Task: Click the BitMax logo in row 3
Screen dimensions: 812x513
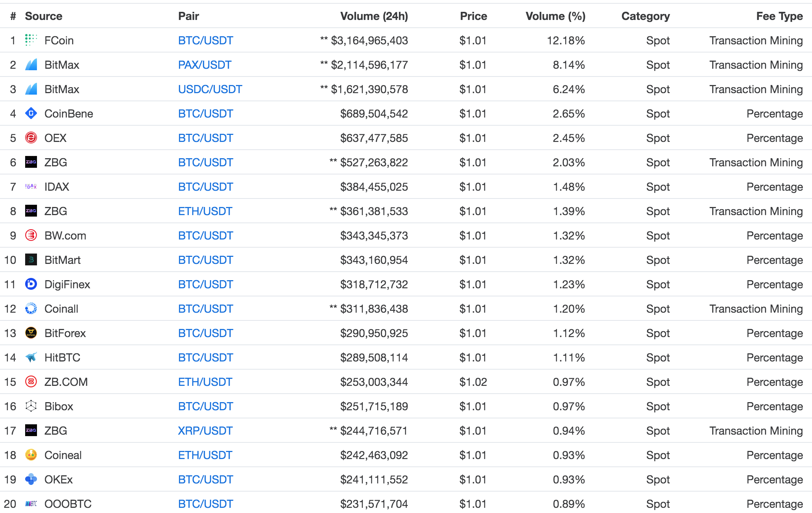Action: 31,89
